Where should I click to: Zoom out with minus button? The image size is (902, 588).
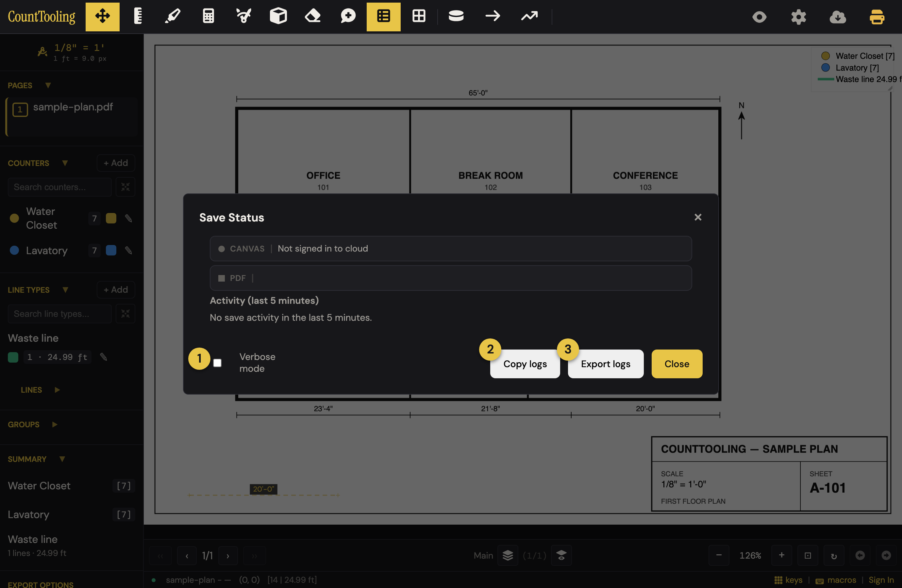tap(719, 555)
